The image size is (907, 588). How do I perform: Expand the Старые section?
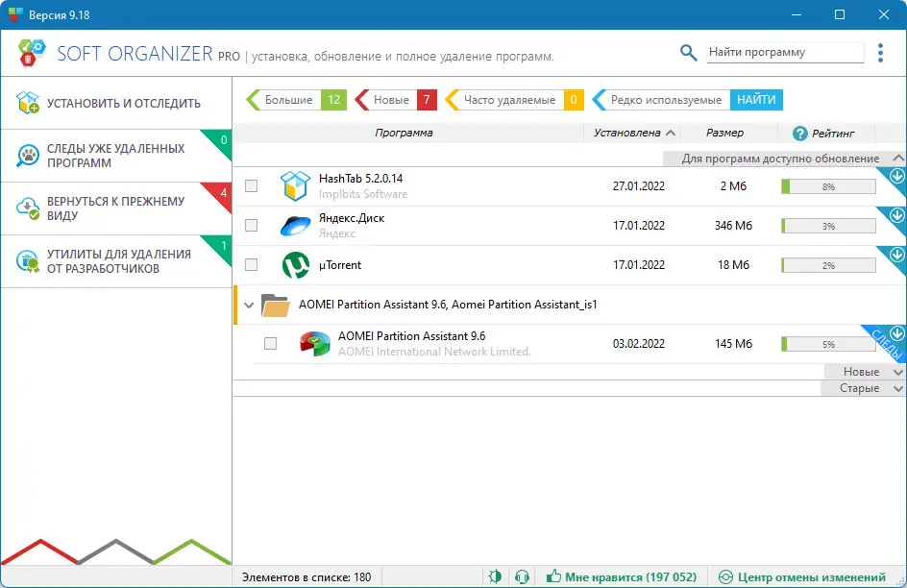tap(863, 388)
